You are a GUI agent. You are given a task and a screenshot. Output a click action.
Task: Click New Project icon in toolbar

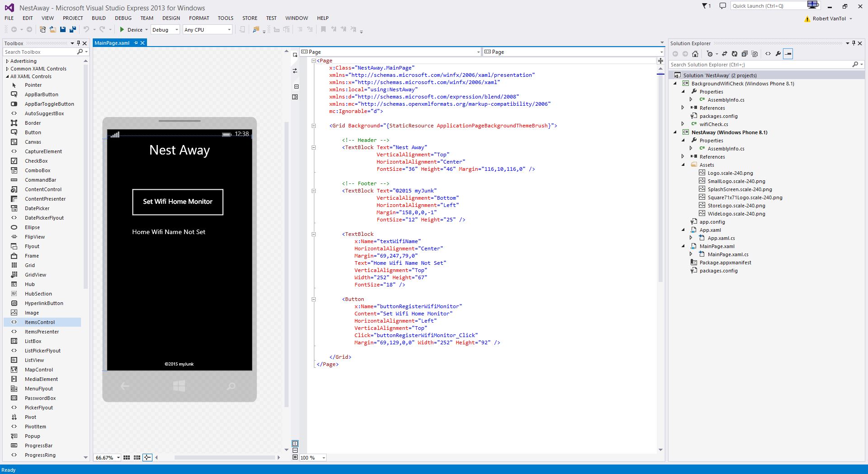coord(43,29)
